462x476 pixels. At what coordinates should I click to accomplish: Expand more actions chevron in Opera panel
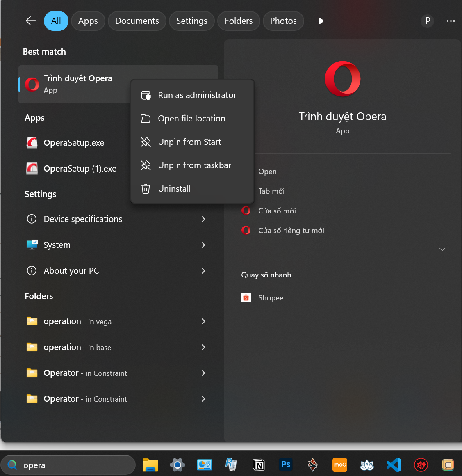tap(442, 249)
